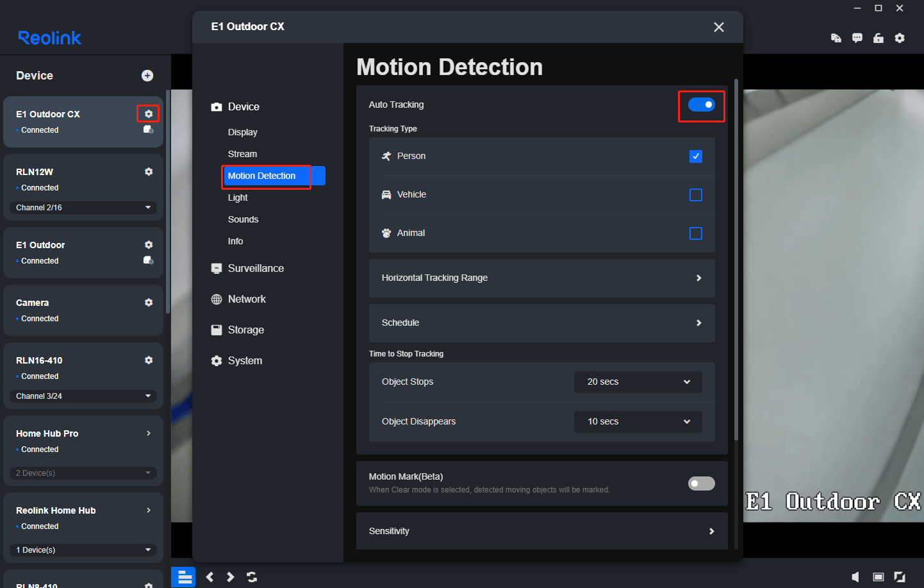Open the Channel 2/16 dropdown

[x=83, y=208]
